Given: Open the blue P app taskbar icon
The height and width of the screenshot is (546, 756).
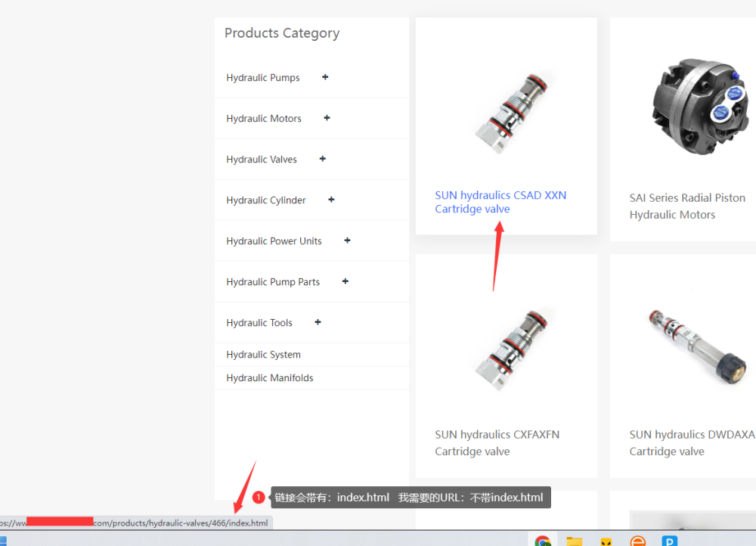Looking at the screenshot, I should [x=669, y=541].
